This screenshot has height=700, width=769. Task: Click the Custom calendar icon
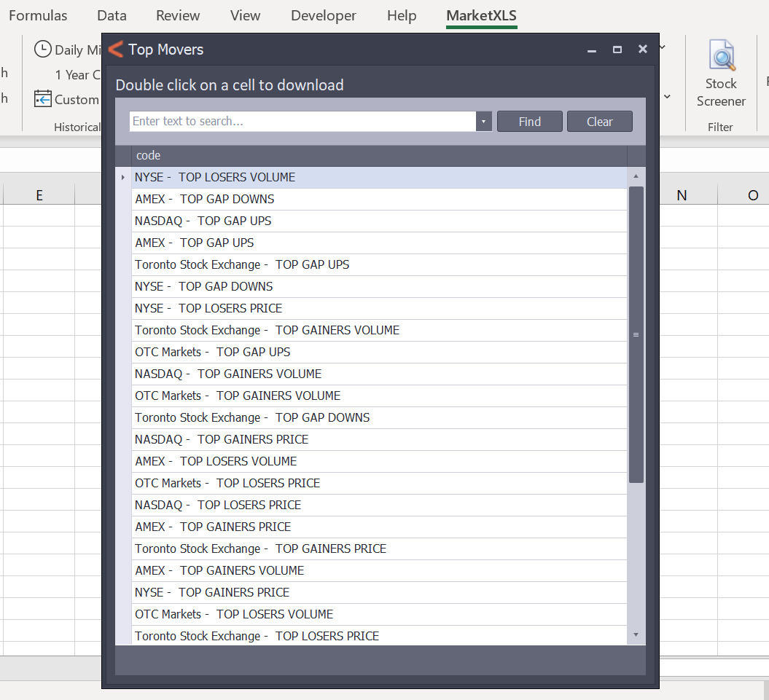pos(43,99)
